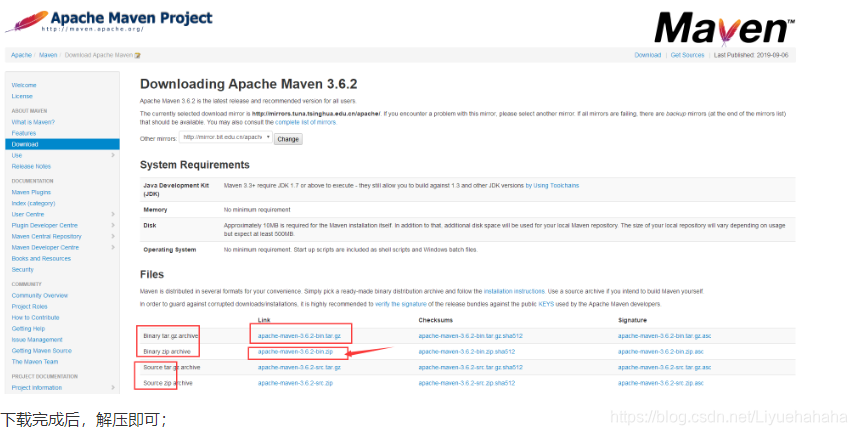Open the KEYS link
Screen dimensions: 857x435
pos(546,304)
